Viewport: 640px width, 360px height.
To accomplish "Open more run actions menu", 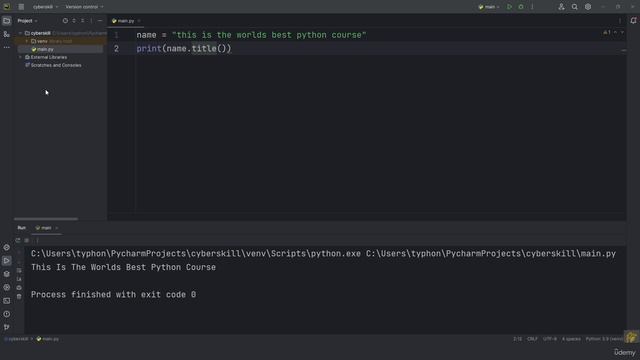I will (x=532, y=7).
